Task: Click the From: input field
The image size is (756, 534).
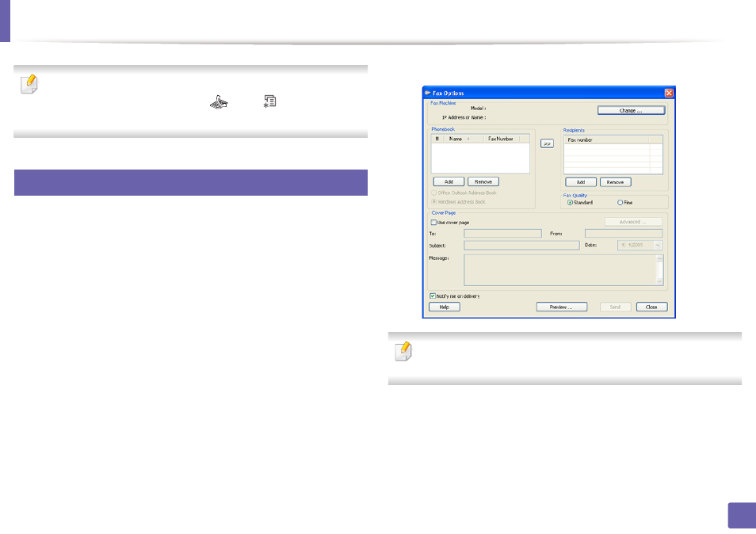Action: pos(624,233)
